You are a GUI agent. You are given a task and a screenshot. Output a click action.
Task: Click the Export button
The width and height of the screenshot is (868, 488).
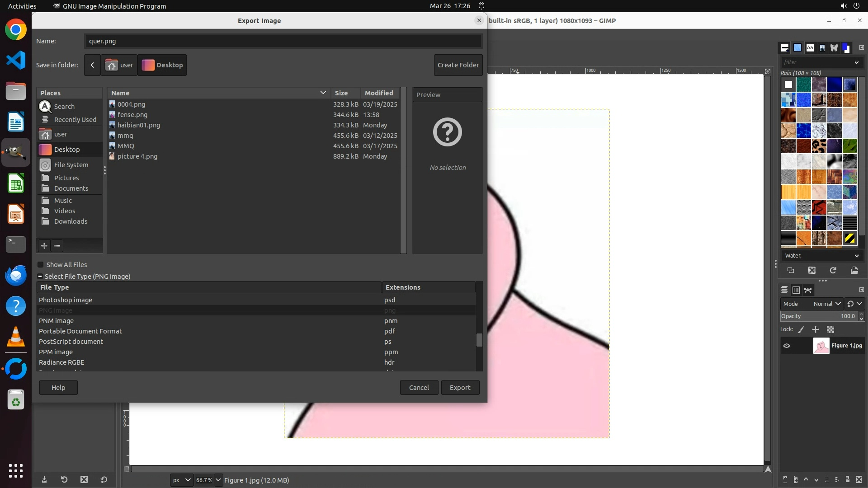coord(460,388)
